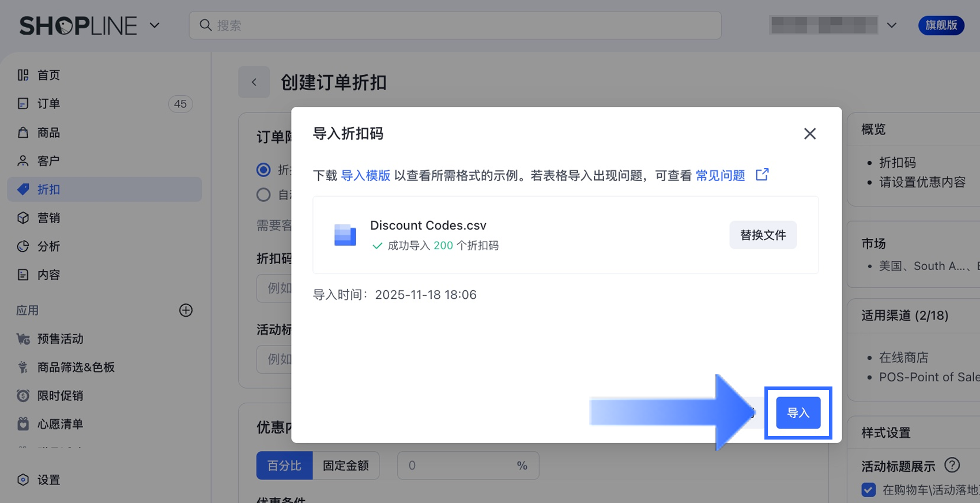980x503 pixels.
Task: Click the 适用渠道 (2/18) heading
Action: 905,316
